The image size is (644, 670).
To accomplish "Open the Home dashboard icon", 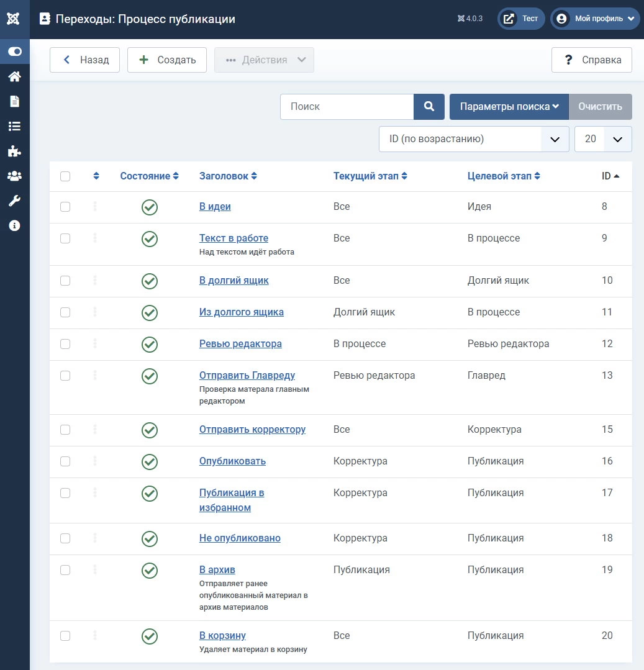I will [14, 76].
